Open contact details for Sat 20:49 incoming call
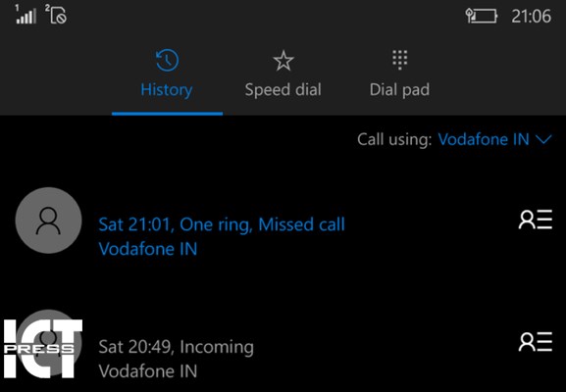This screenshot has width=566, height=392. pos(535,341)
